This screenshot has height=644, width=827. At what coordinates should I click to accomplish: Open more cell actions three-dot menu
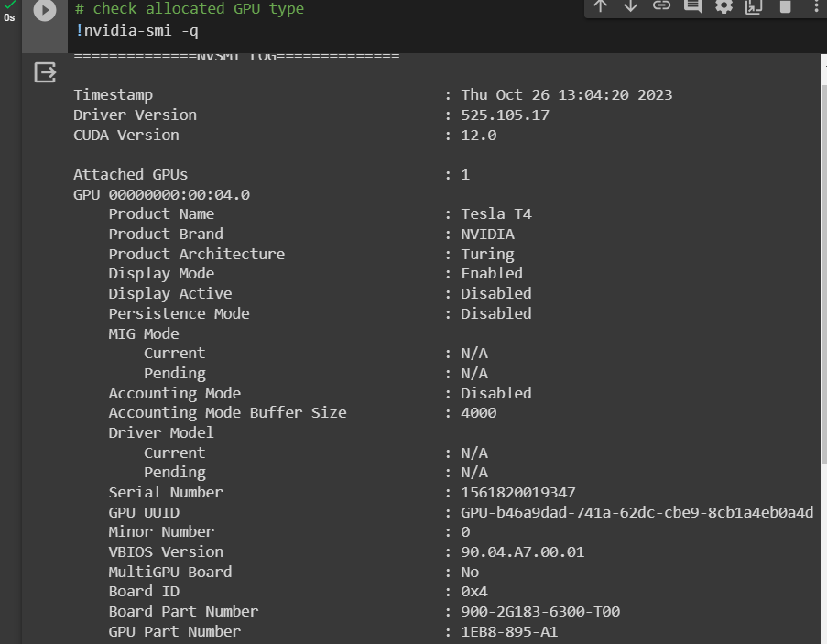point(814,6)
